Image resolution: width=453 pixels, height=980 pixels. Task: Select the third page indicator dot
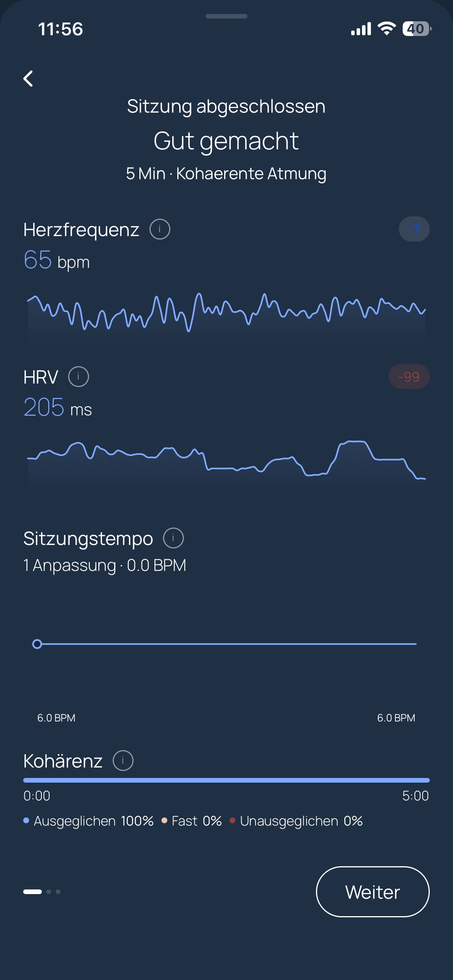[58, 892]
